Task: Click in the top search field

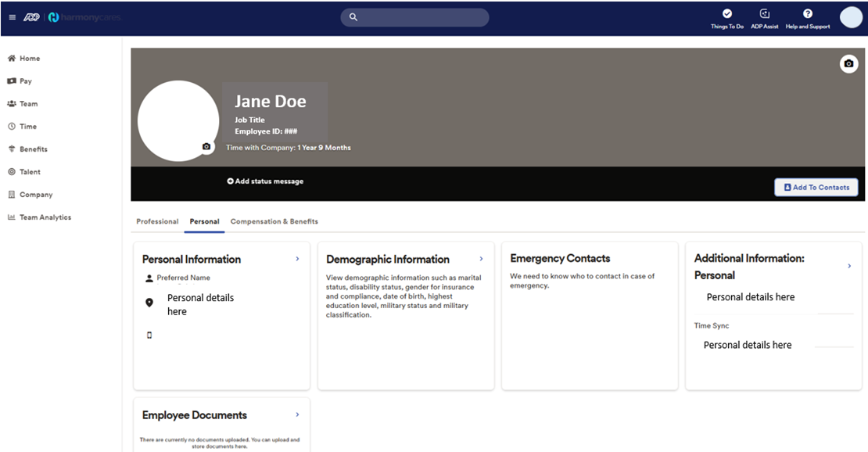Action: pos(414,17)
